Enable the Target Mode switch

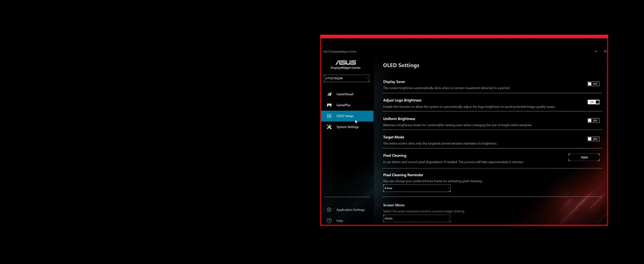[593, 139]
